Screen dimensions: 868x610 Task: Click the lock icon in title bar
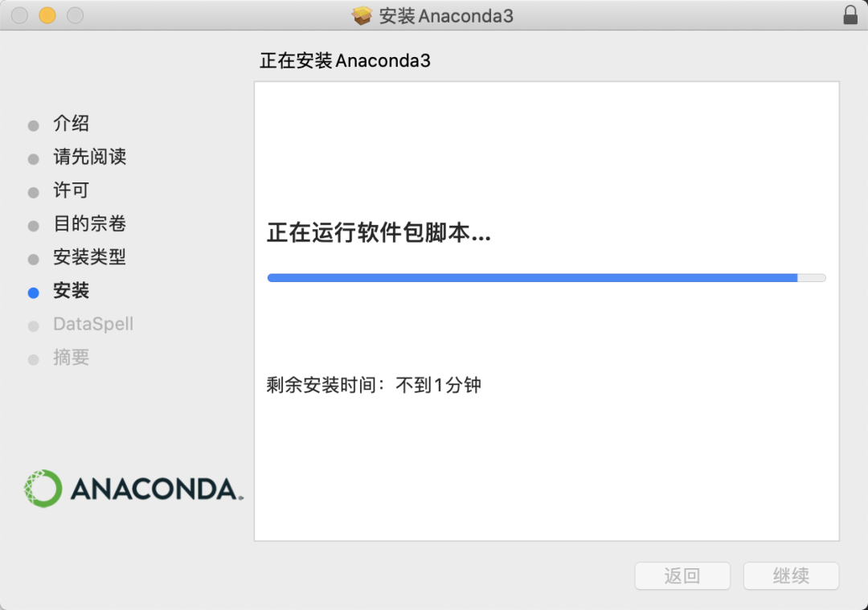[x=850, y=15]
